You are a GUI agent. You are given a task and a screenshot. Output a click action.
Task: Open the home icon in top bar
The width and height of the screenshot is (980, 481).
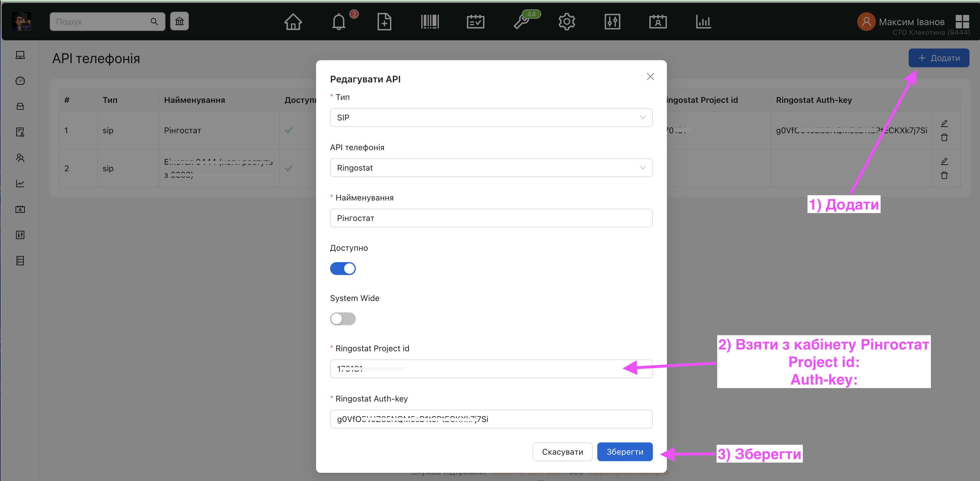[x=293, y=22]
